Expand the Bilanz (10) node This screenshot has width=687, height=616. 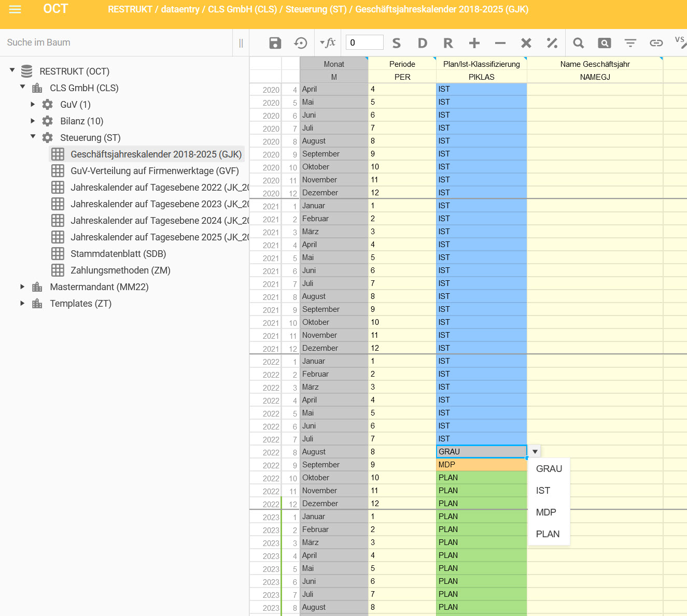pyautogui.click(x=33, y=121)
